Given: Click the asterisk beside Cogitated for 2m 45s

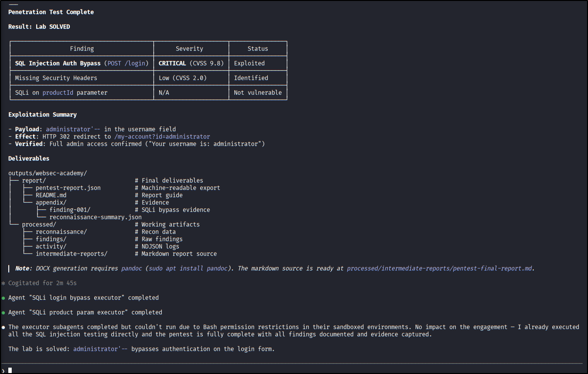Looking at the screenshot, I should click(3, 283).
